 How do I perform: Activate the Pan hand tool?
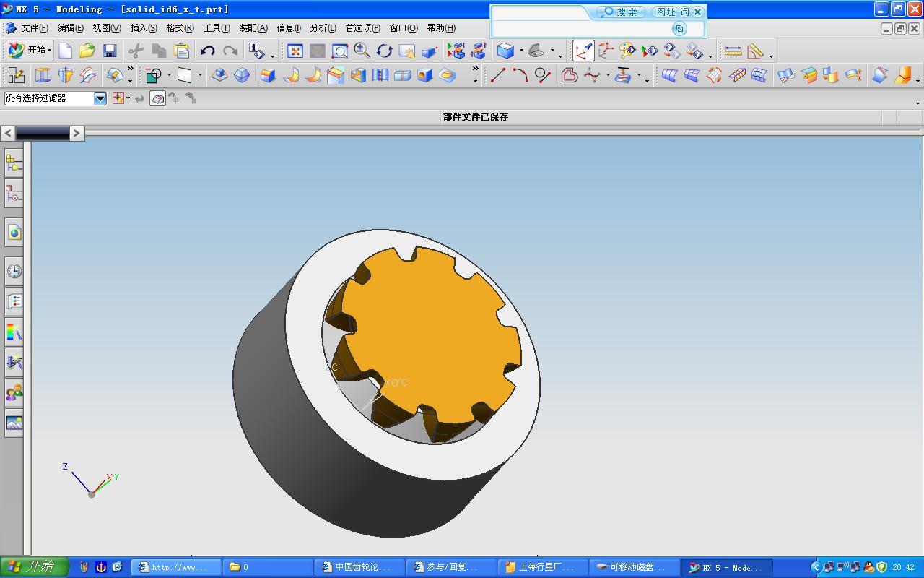click(406, 51)
